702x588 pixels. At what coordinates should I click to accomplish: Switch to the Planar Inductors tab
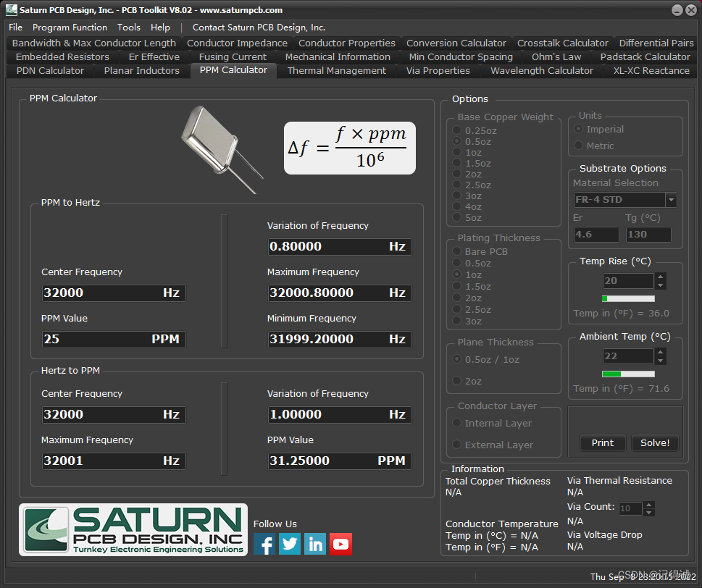pyautogui.click(x=141, y=71)
